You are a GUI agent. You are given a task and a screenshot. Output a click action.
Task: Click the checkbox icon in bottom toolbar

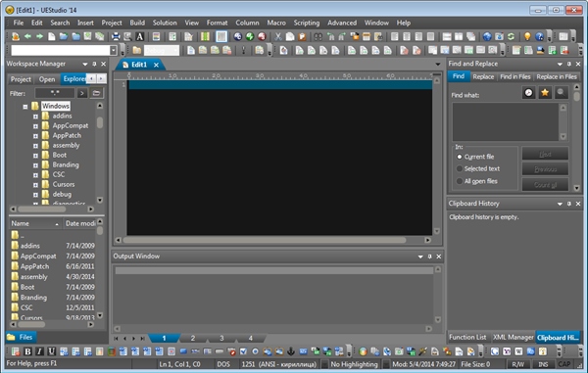coord(243,351)
